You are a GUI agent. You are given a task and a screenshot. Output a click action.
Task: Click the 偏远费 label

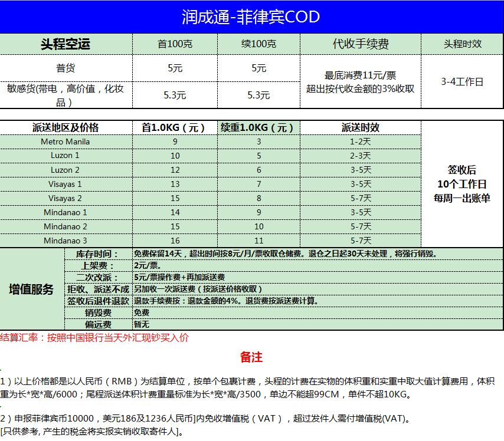(99, 324)
